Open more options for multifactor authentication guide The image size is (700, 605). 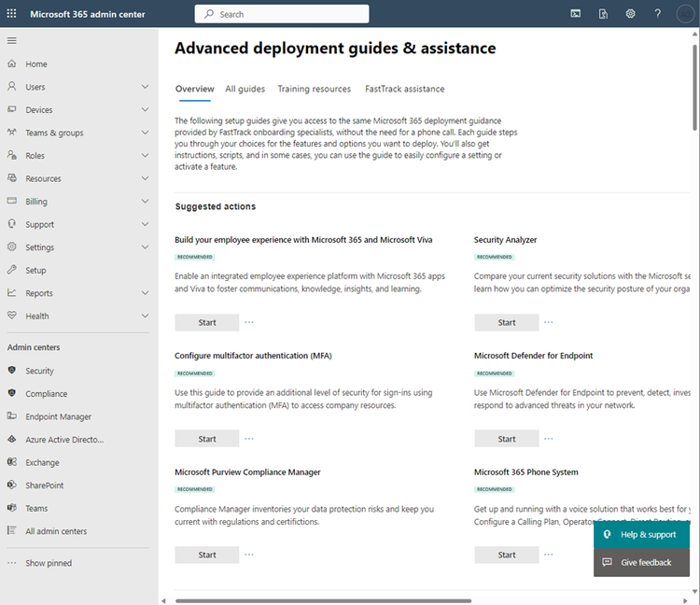point(249,439)
